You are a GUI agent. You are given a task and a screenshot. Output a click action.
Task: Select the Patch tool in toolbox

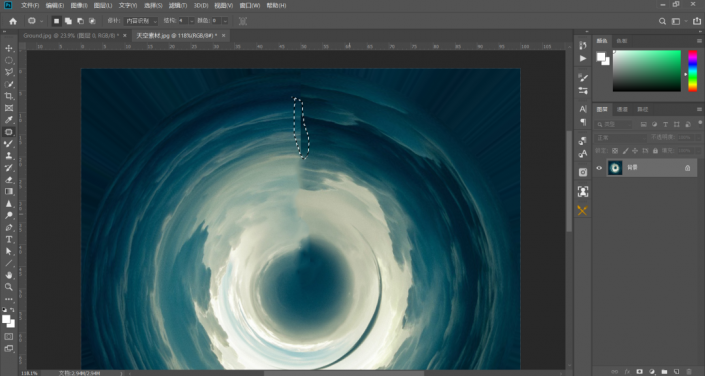click(x=9, y=132)
